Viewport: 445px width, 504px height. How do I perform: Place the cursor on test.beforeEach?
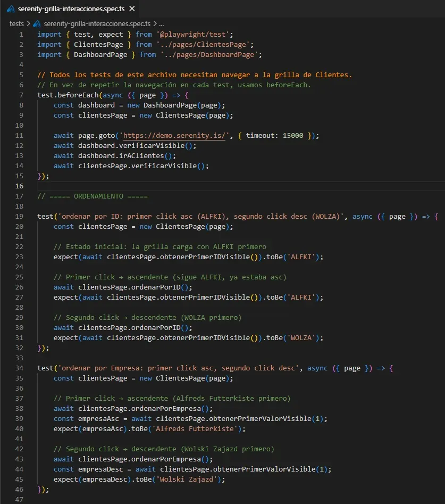pyautogui.click(x=68, y=95)
